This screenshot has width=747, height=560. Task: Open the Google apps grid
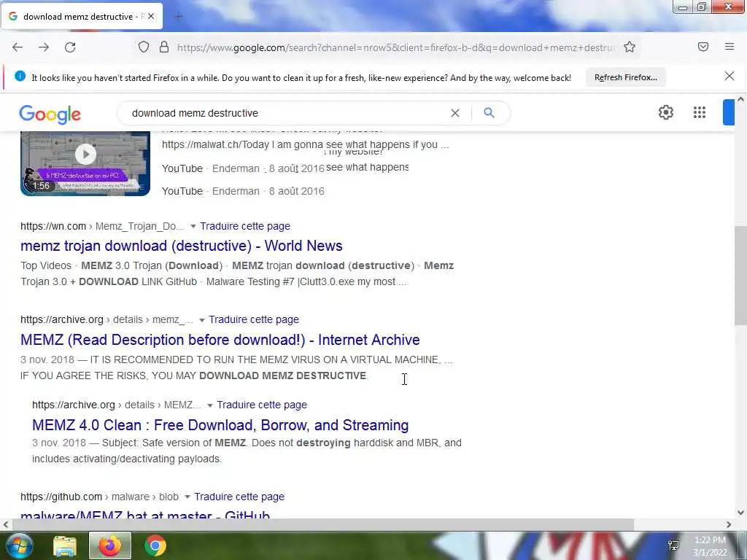(700, 112)
